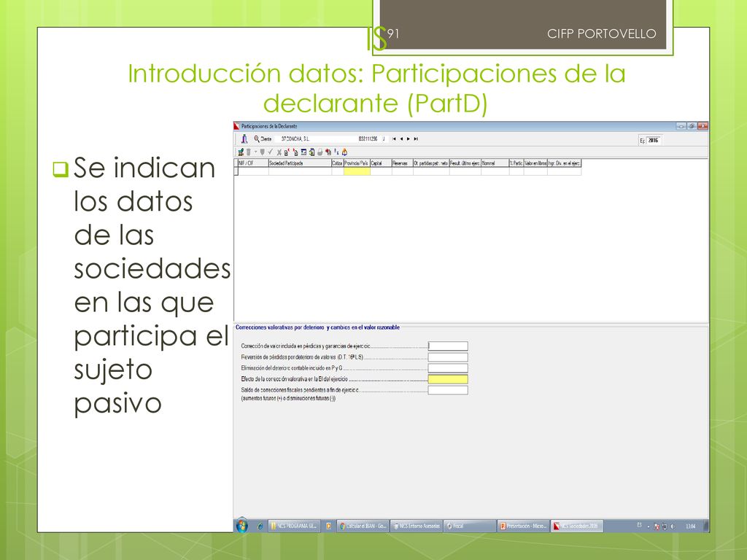Click the new record toolbar icon

[x=241, y=152]
